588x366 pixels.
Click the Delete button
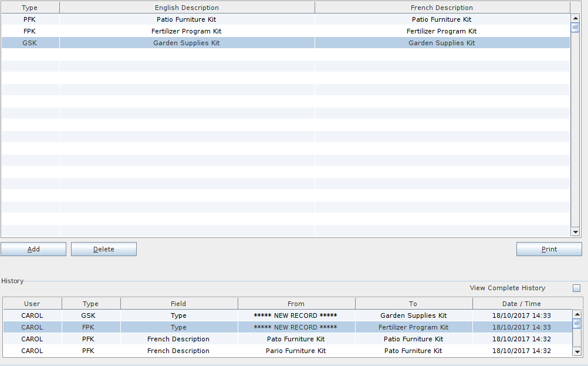click(x=104, y=249)
